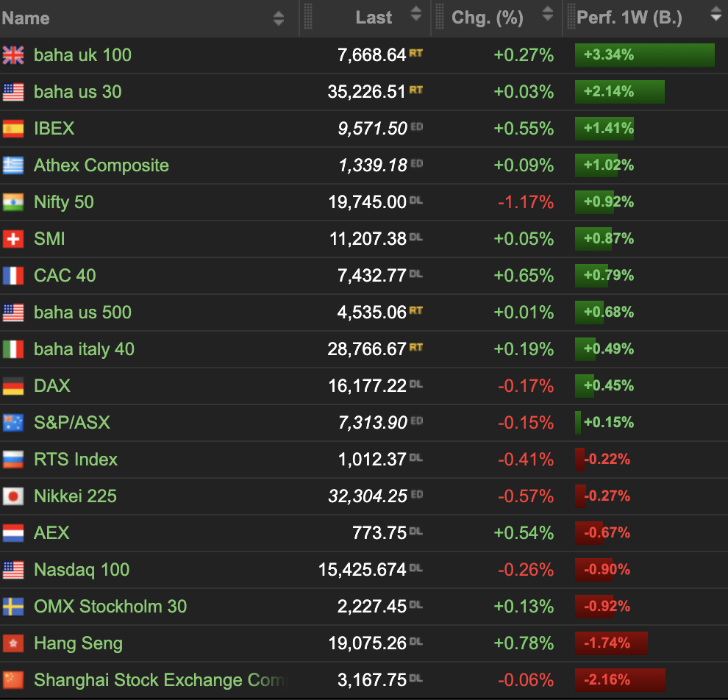The height and width of the screenshot is (700, 728).
Task: Click the Greek flag beside Athex Composite
Action: [x=13, y=165]
